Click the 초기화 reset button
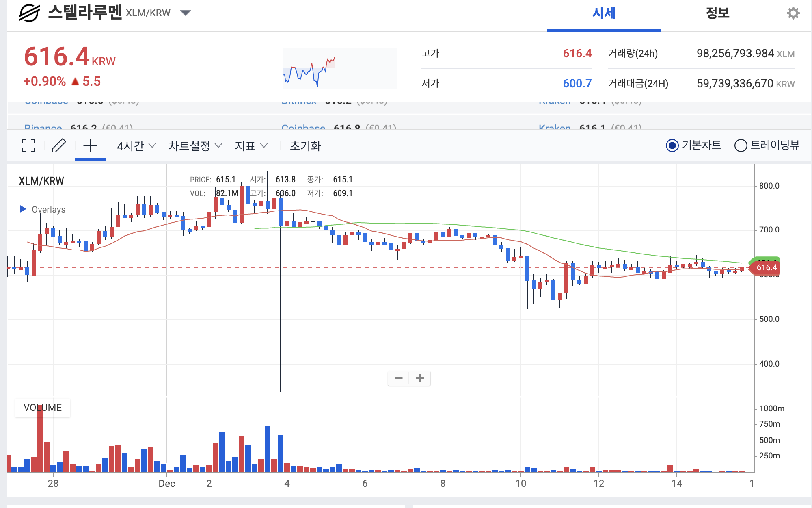The image size is (812, 508). [305, 146]
